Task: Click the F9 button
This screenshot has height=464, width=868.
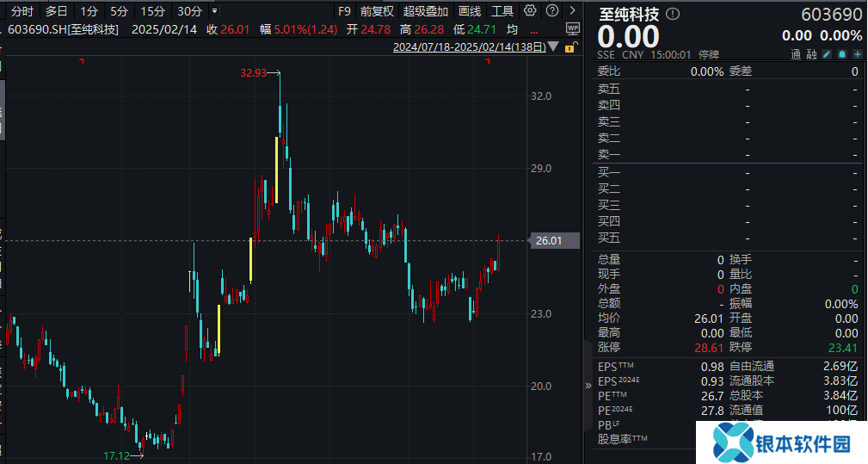Action: point(344,11)
